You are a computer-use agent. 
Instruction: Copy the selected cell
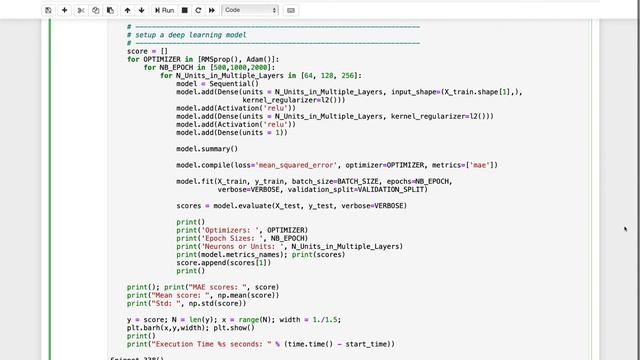click(x=96, y=10)
